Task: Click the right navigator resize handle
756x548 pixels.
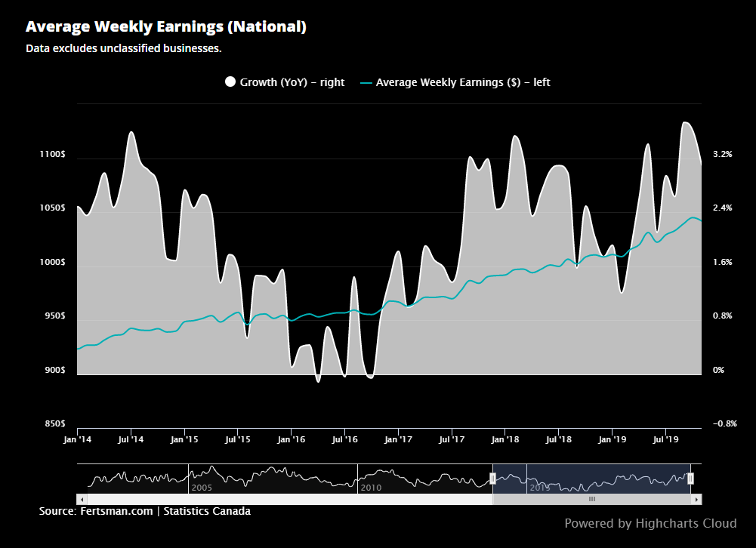Action: click(690, 479)
